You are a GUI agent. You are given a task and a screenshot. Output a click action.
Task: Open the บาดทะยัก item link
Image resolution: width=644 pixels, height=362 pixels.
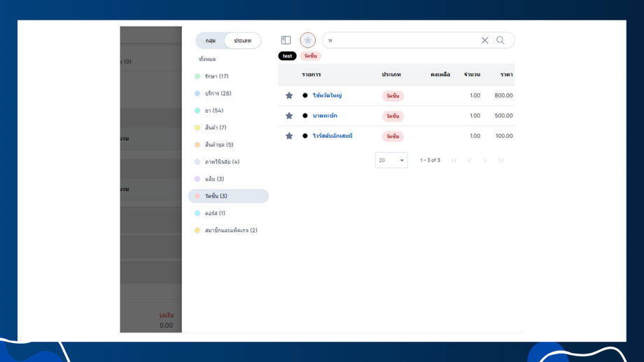pos(325,116)
